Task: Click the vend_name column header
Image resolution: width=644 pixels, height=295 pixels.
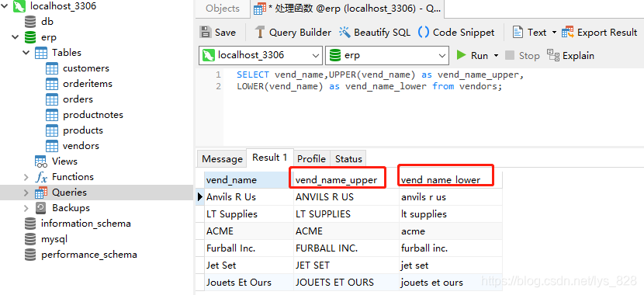Action: click(x=249, y=180)
